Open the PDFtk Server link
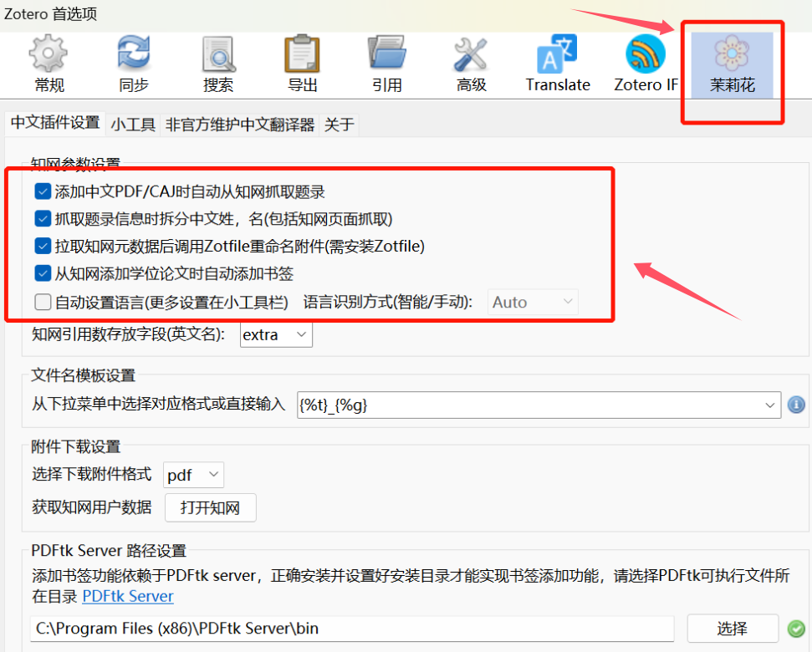Viewport: 812px width, 652px height. pos(128,596)
